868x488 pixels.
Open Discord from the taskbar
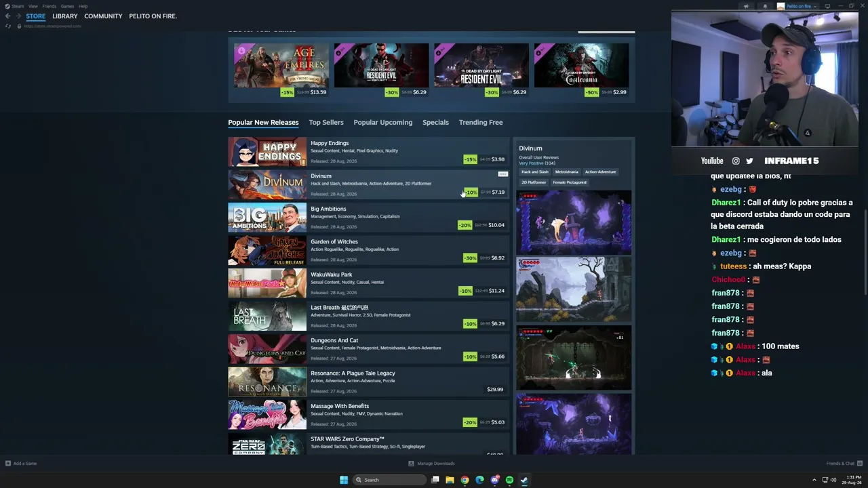click(494, 480)
